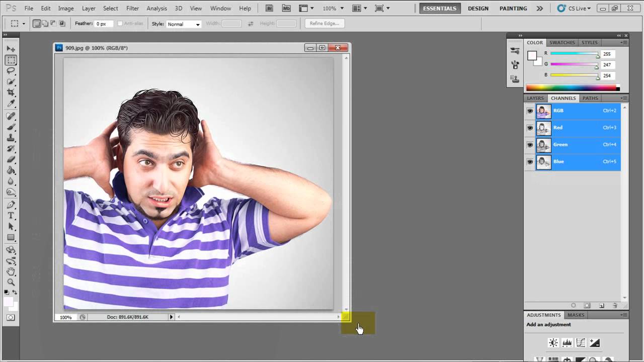Add a Levels adjustment

pos(567,343)
